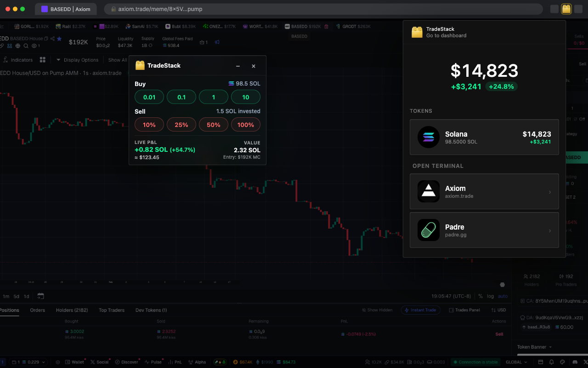The height and width of the screenshot is (368, 588).
Task: Select the GRODT ticker in the top bar
Action: (353, 27)
